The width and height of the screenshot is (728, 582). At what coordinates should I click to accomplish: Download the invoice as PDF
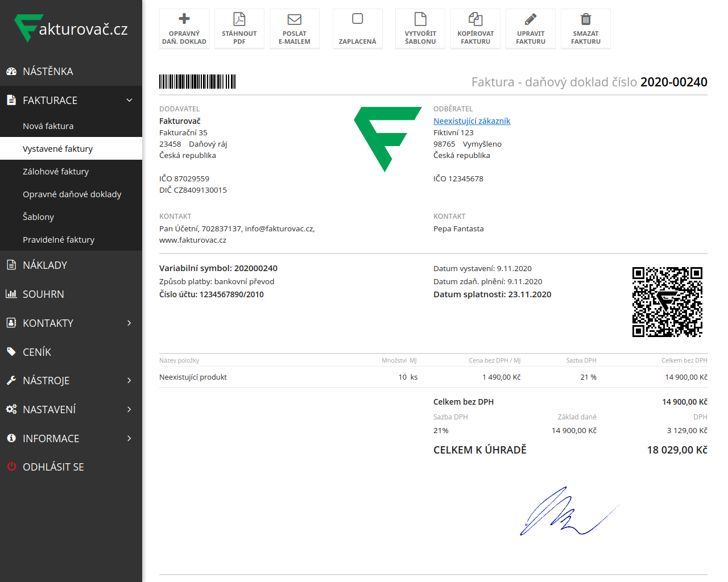[x=239, y=28]
